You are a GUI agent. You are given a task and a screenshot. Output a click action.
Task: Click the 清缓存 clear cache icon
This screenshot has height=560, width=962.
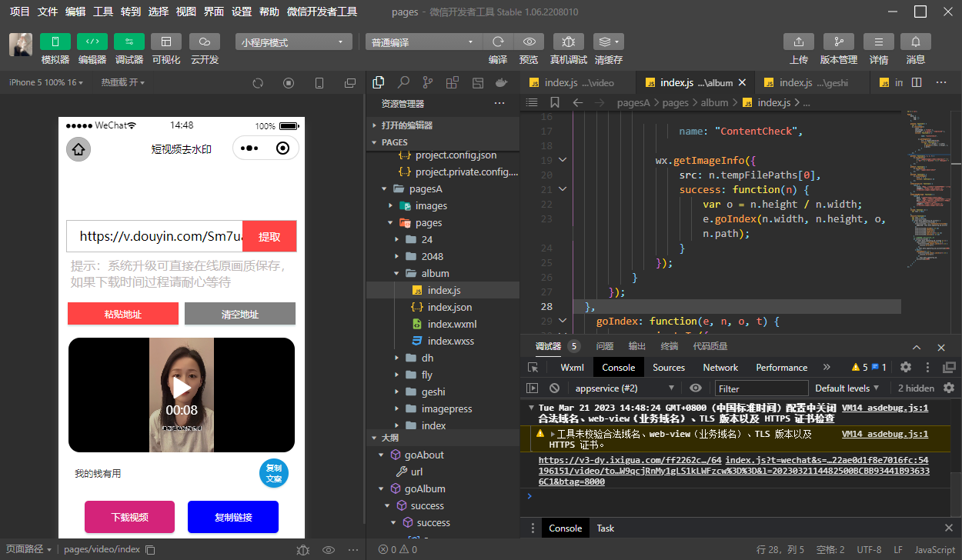coord(606,42)
